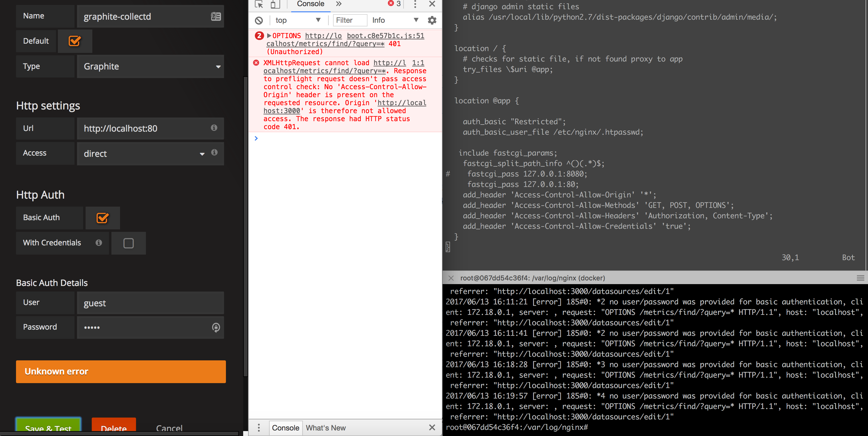Click the User field containing guest
The image size is (868, 436).
(150, 303)
